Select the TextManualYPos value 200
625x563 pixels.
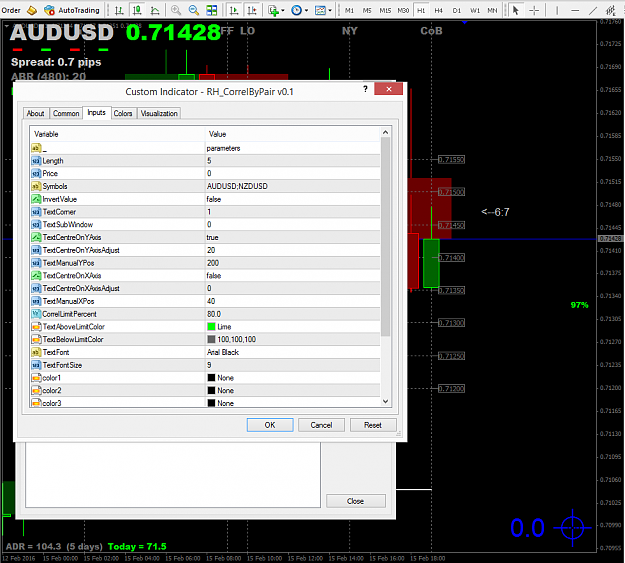(x=293, y=263)
